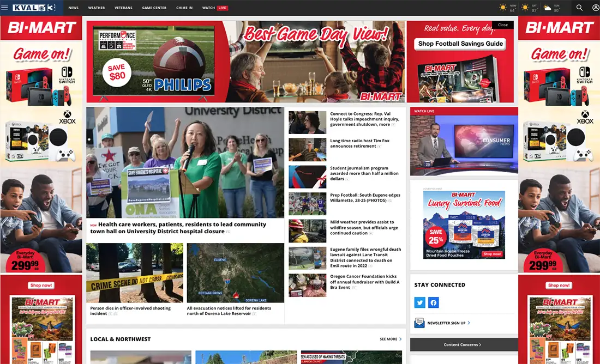This screenshot has height=364, width=600.
Task: Open the News menu item
Action: 74,8
